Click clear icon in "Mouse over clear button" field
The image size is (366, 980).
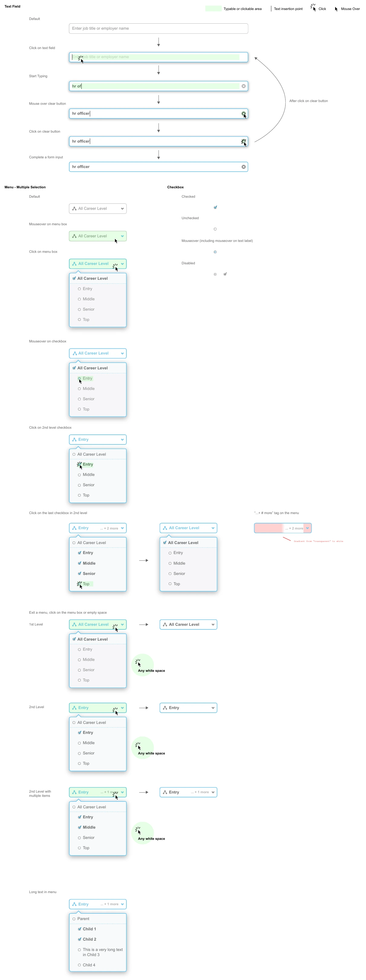243,113
